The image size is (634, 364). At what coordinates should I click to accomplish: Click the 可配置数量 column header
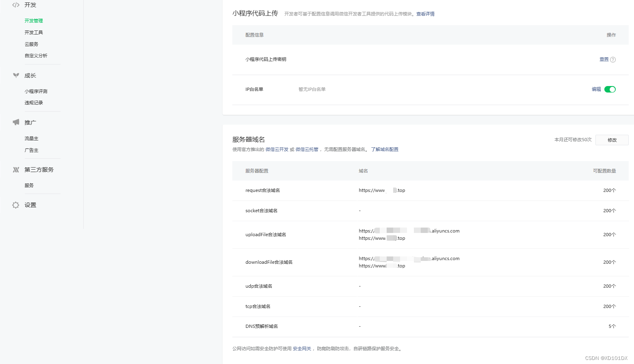coord(604,171)
